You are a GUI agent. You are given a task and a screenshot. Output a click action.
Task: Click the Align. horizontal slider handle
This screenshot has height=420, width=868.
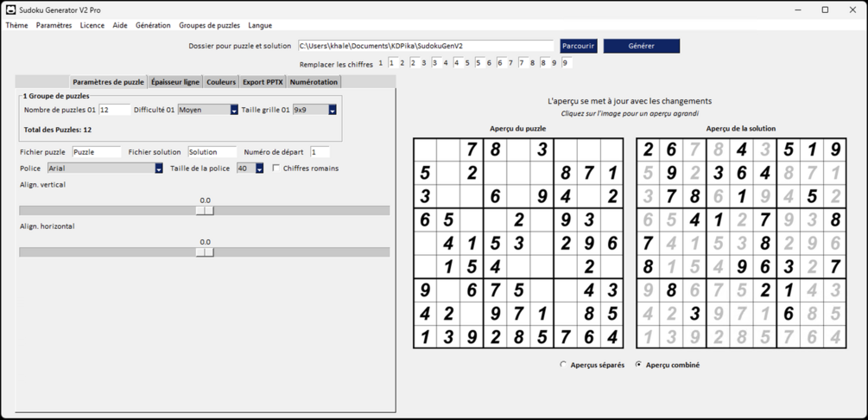click(x=205, y=252)
